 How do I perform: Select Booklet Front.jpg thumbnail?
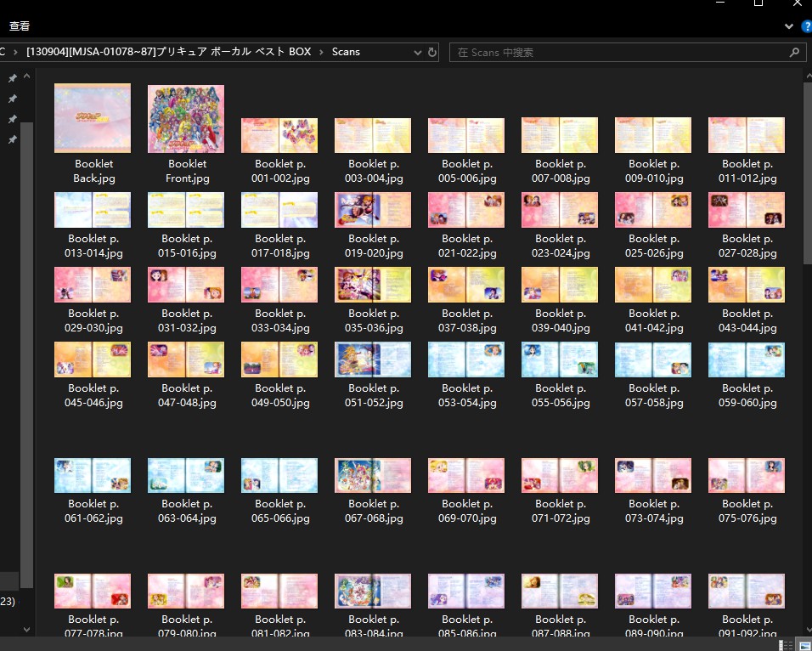click(186, 119)
